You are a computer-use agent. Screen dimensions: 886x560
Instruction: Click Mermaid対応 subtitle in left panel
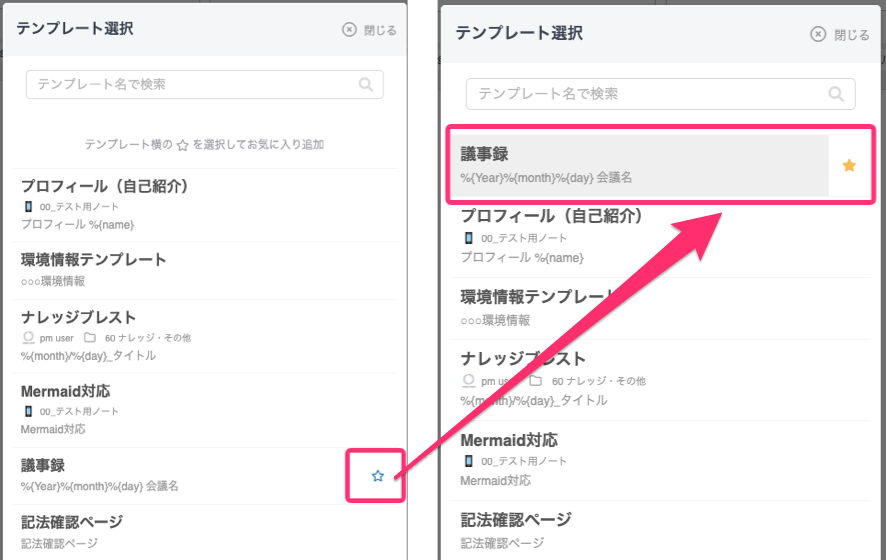53,429
